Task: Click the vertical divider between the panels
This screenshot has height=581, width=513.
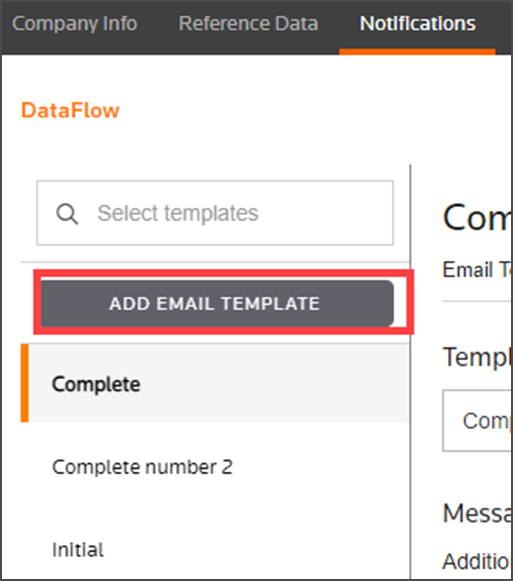Action: (x=410, y=372)
